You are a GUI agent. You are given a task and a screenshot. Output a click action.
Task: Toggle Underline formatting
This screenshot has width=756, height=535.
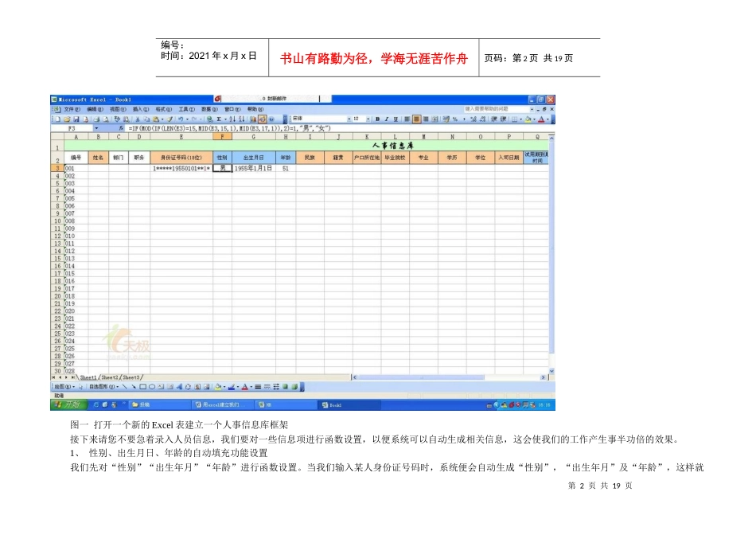(396, 119)
